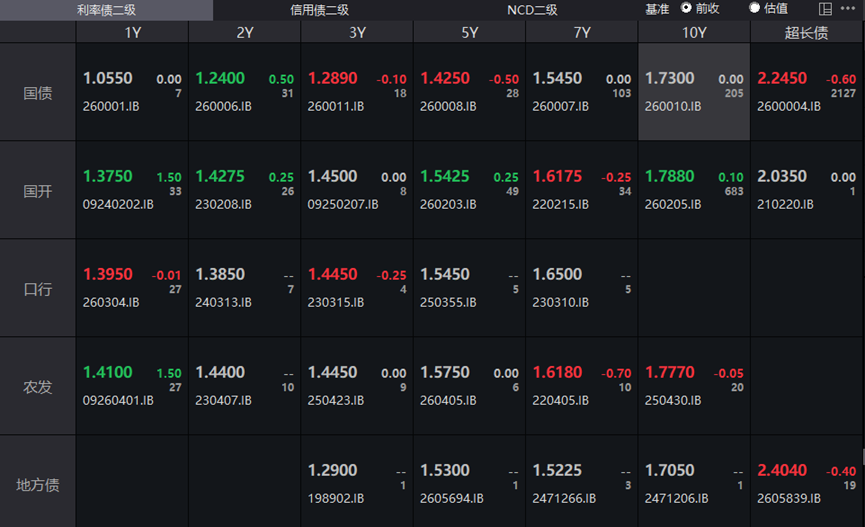Screen dimensions: 865x527
Task: Click the vertical scrollbar on right edge
Action: [x=863, y=458]
